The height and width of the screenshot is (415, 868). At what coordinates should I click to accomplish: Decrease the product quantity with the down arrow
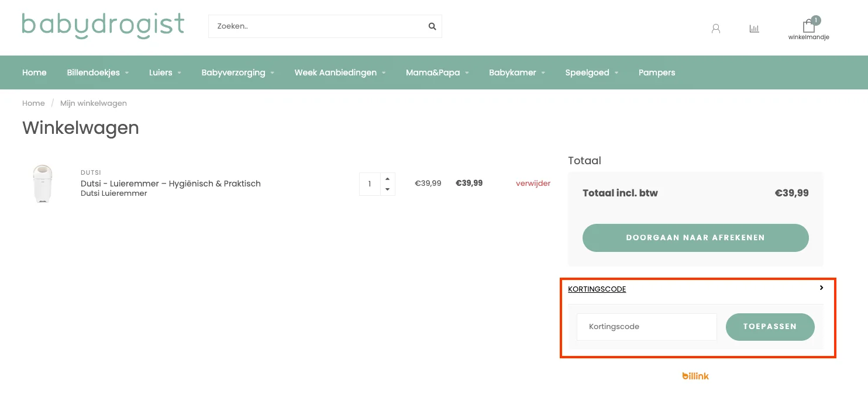(387, 190)
